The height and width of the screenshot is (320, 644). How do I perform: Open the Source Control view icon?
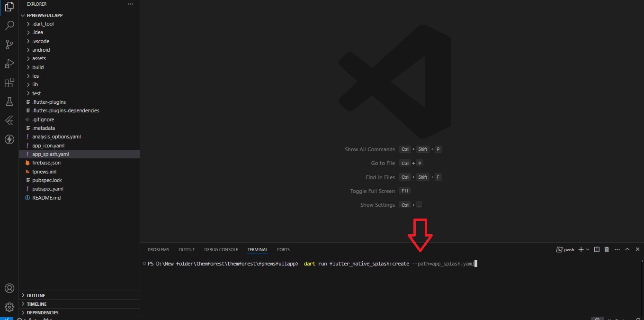[x=9, y=45]
